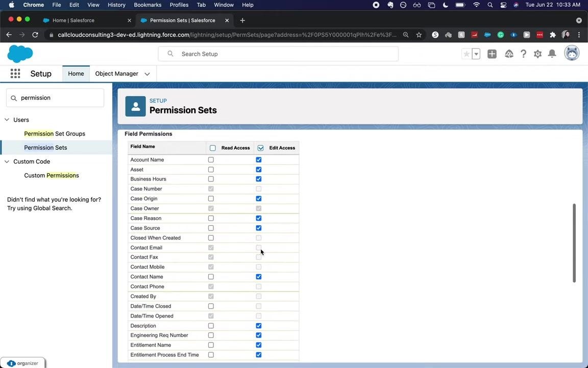Toggle Read Access header checkbox
Viewport: 588px width, 368px height.
coord(213,148)
